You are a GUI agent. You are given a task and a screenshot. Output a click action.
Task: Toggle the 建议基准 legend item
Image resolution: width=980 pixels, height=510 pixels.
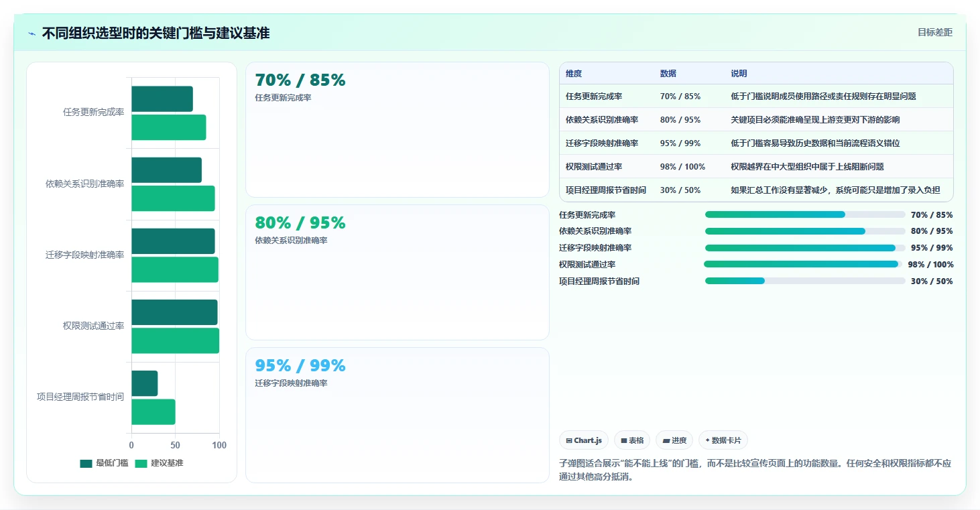[x=159, y=463]
